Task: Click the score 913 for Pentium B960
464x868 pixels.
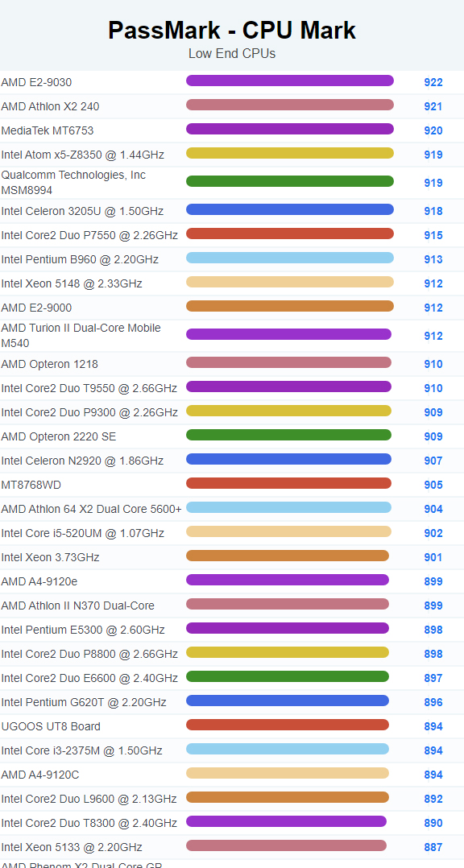Action: pos(433,259)
